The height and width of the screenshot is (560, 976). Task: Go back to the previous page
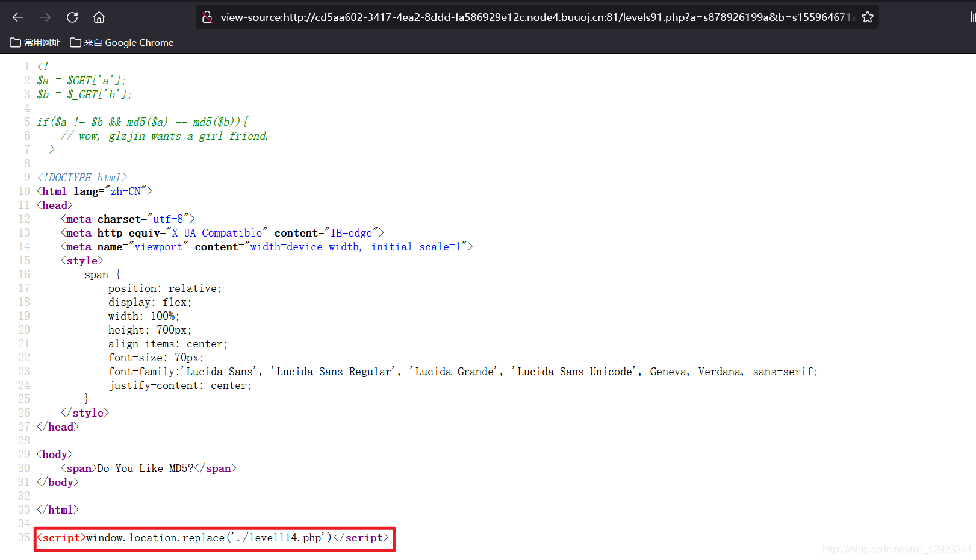pos(18,17)
